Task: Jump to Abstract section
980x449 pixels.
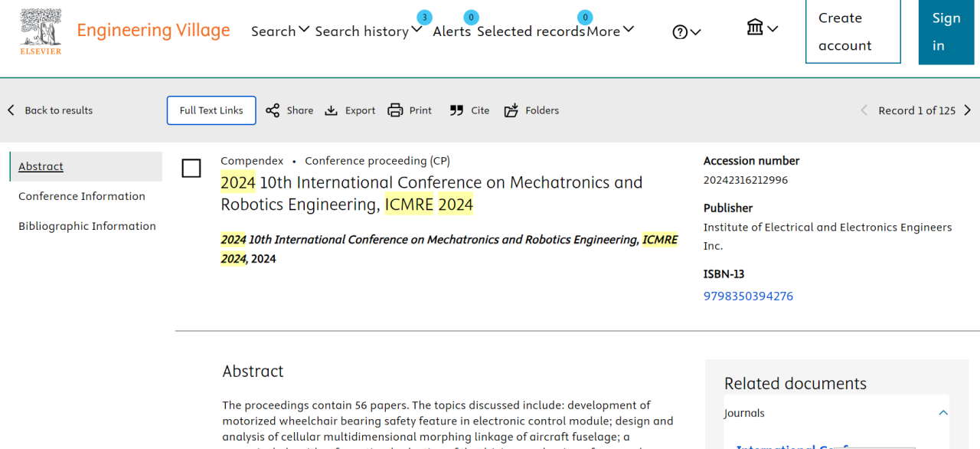Action: pyautogui.click(x=41, y=166)
